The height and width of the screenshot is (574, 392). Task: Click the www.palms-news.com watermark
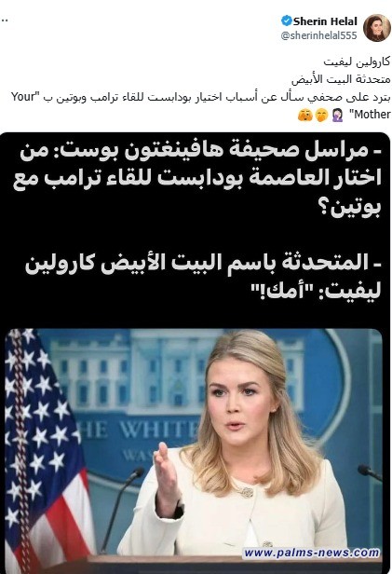[x=311, y=553]
